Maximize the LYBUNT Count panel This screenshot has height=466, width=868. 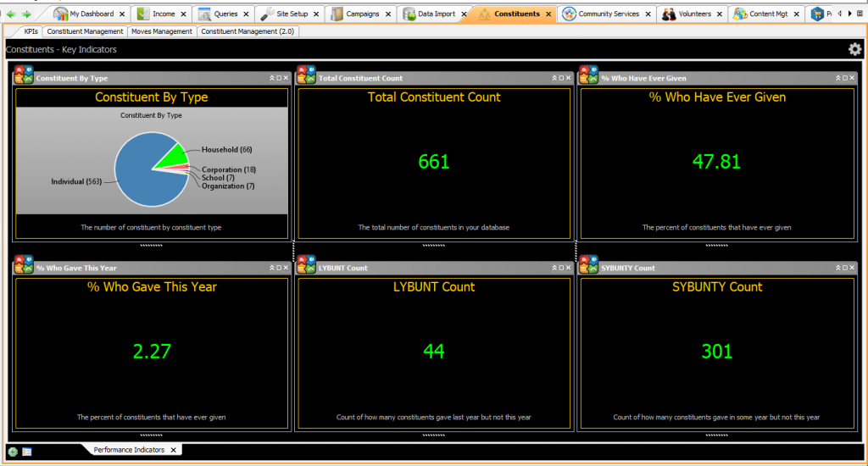click(x=561, y=268)
